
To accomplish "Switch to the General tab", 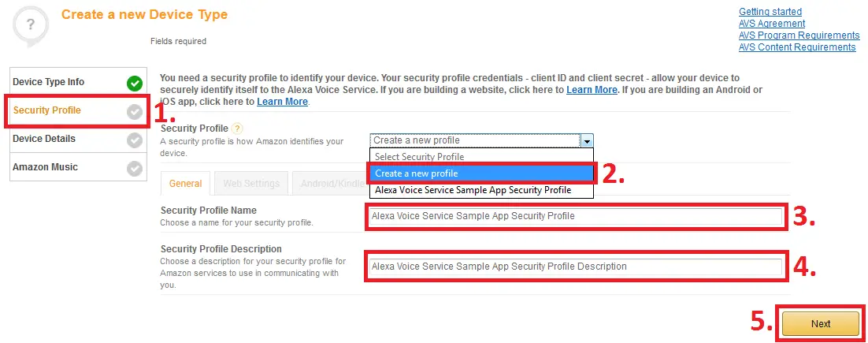I will click(x=185, y=184).
